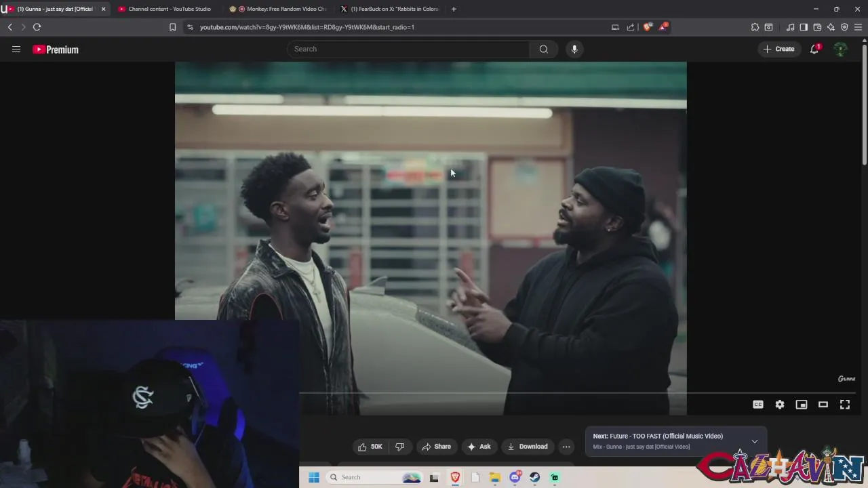Share this page from address bar
This screenshot has width=868, height=488.
point(631,27)
